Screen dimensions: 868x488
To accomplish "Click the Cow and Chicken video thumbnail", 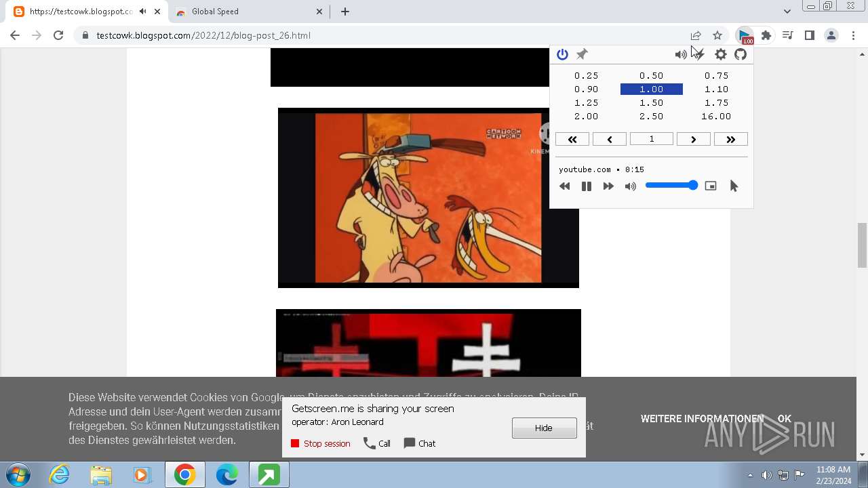I will 428,198.
